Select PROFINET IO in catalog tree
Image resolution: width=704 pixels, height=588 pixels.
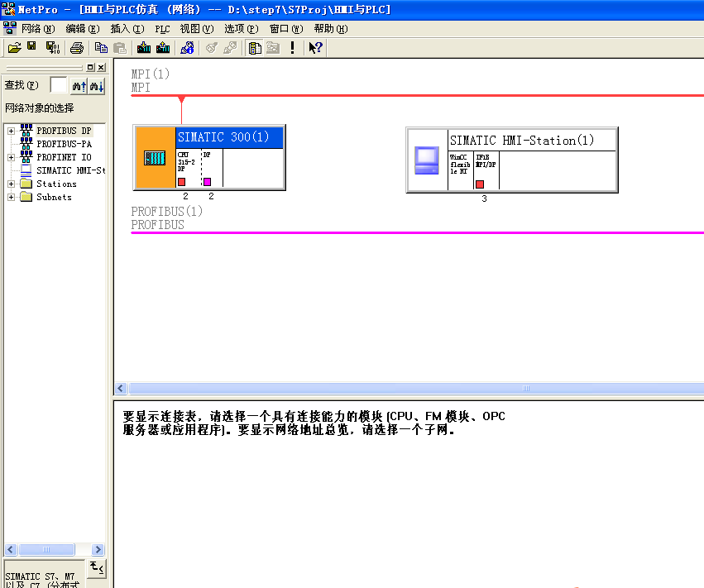65,158
